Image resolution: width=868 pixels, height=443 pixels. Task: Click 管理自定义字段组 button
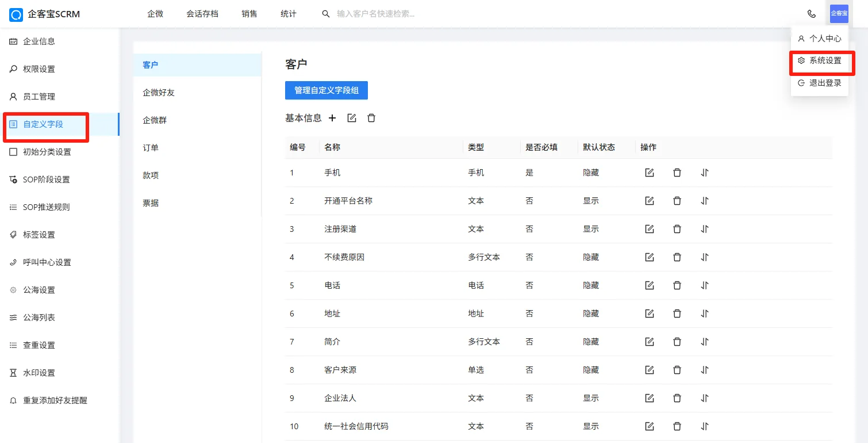(x=327, y=90)
